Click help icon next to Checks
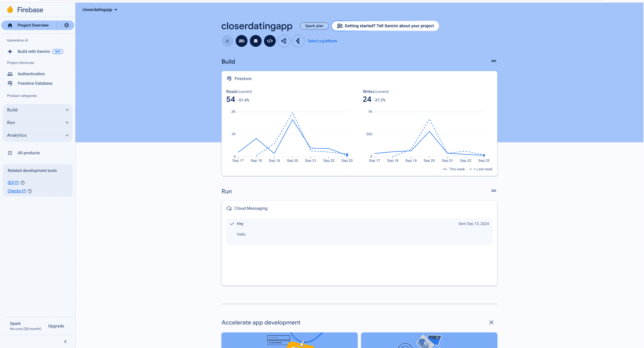The image size is (644, 348). point(30,191)
